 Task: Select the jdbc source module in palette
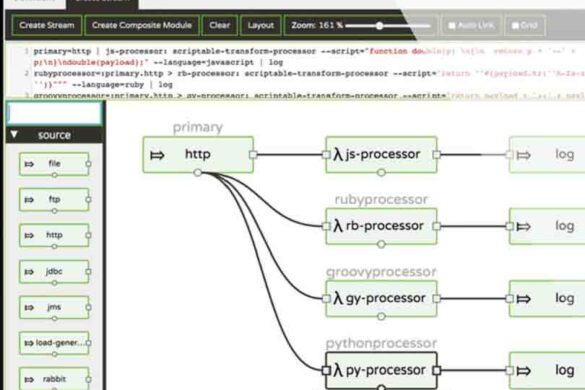click(54, 271)
